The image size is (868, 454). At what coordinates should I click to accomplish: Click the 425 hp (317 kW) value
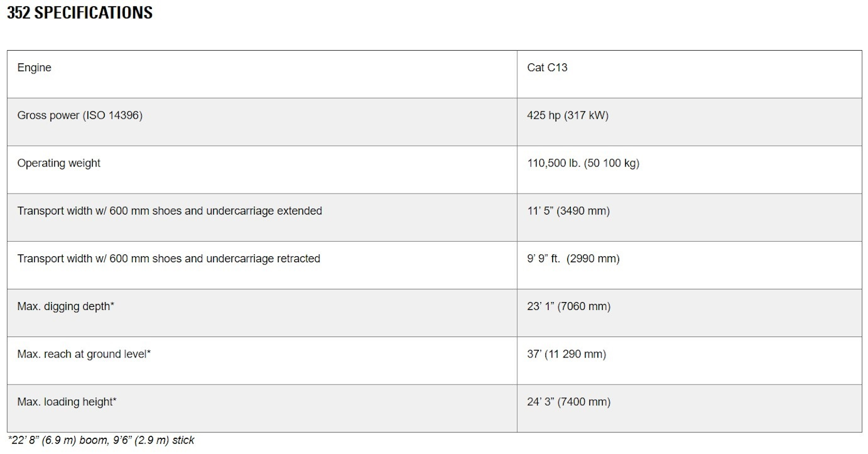[x=567, y=115]
